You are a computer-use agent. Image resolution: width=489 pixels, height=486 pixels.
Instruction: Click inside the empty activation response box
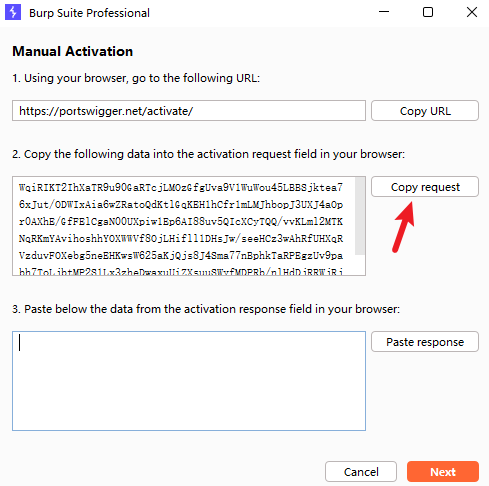(x=189, y=381)
